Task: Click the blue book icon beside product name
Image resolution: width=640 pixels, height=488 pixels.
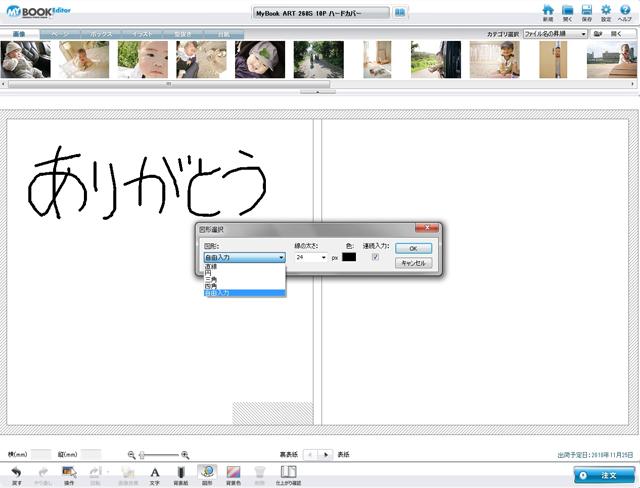Action: click(x=400, y=13)
